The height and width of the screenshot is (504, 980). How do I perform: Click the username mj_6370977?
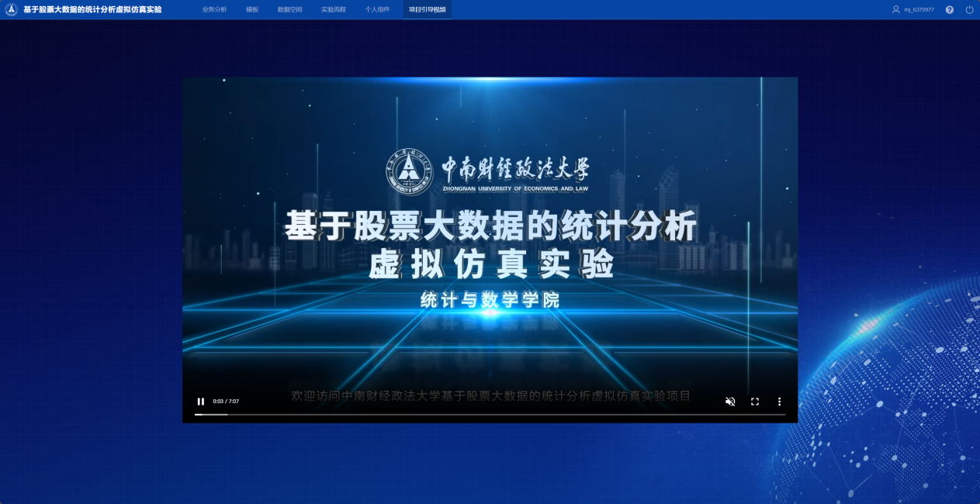(919, 9)
